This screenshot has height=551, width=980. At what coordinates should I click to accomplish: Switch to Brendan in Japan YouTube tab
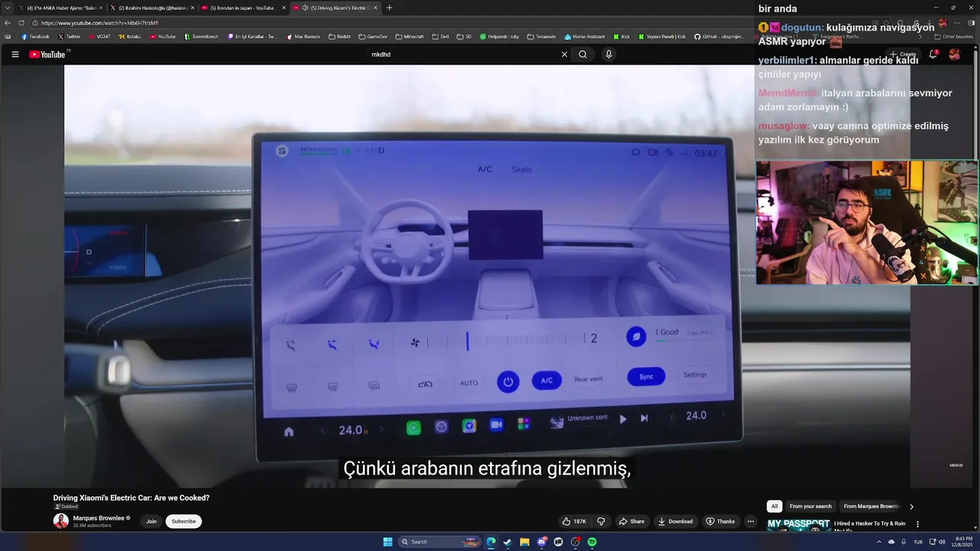[239, 8]
